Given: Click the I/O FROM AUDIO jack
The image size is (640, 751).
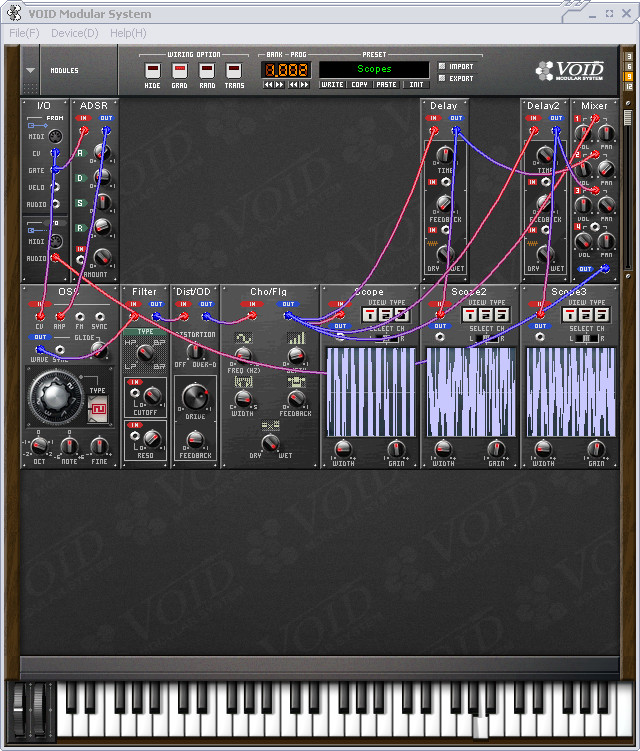Looking at the screenshot, I should (x=56, y=204).
